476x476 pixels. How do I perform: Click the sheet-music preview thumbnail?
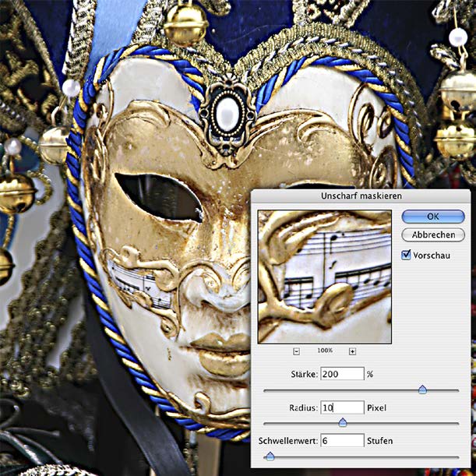click(325, 277)
